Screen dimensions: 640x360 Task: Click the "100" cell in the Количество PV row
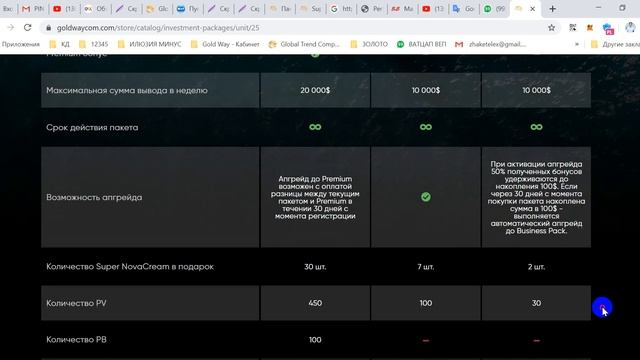(426, 303)
